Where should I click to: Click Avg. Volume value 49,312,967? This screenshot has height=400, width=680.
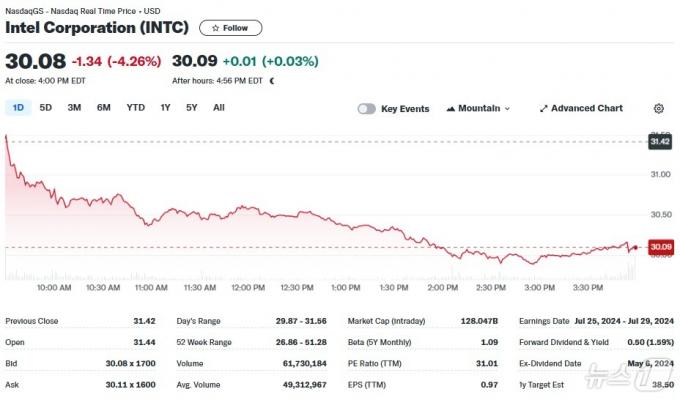tap(304, 385)
